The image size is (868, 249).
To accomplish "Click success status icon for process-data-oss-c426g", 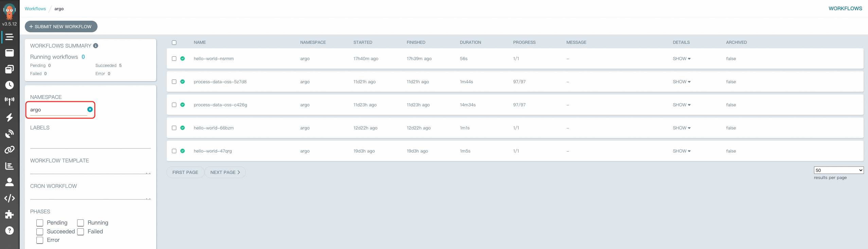I will (x=182, y=105).
